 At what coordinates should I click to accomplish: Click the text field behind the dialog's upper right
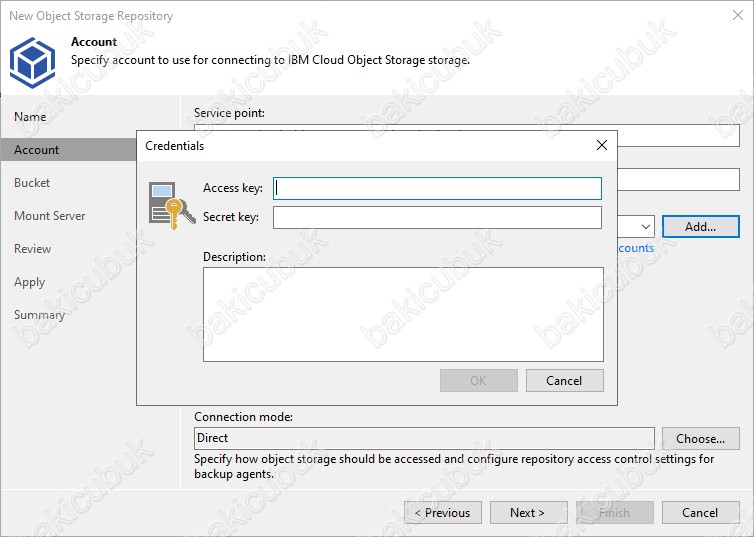tap(679, 179)
